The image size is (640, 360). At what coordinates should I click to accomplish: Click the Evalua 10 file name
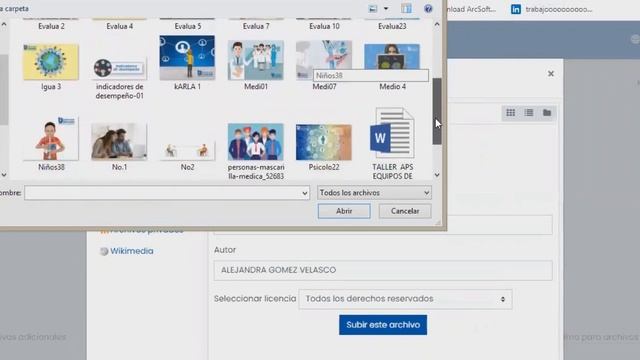pyautogui.click(x=324, y=26)
